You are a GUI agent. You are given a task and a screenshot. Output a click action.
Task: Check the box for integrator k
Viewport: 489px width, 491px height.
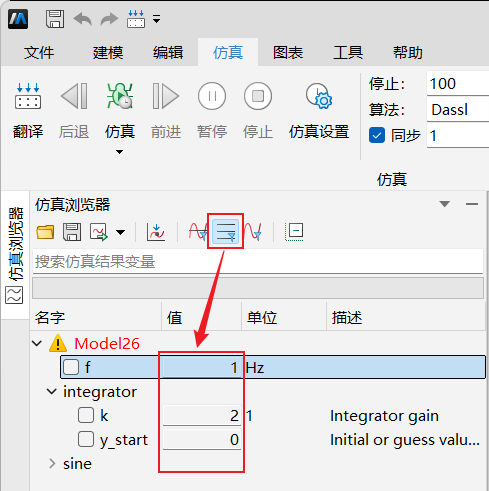(x=86, y=415)
